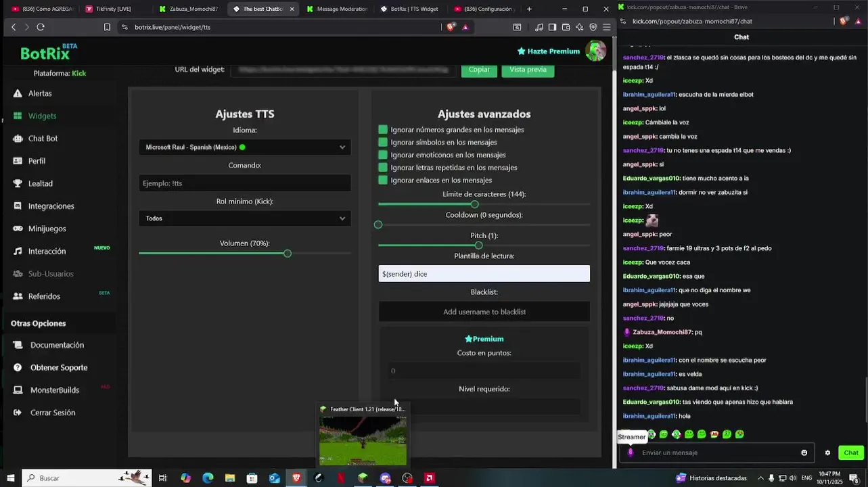
Task: Switch to BotRix | TTS Widget tab
Action: click(x=410, y=9)
